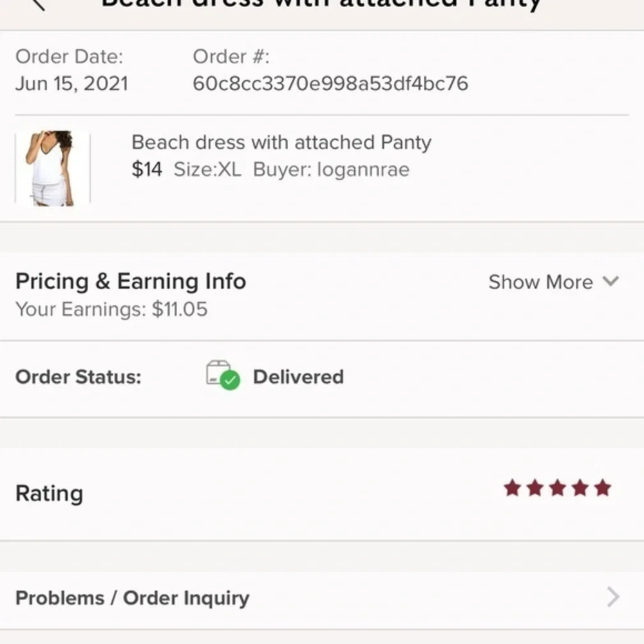Select the fifth rating star
Image resolution: width=644 pixels, height=644 pixels.
coord(603,488)
